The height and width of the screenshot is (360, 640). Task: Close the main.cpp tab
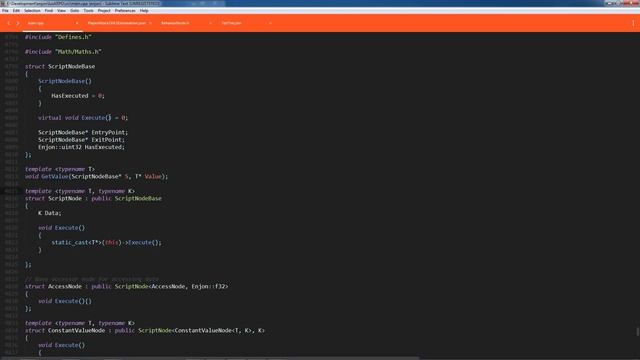(x=77, y=23)
